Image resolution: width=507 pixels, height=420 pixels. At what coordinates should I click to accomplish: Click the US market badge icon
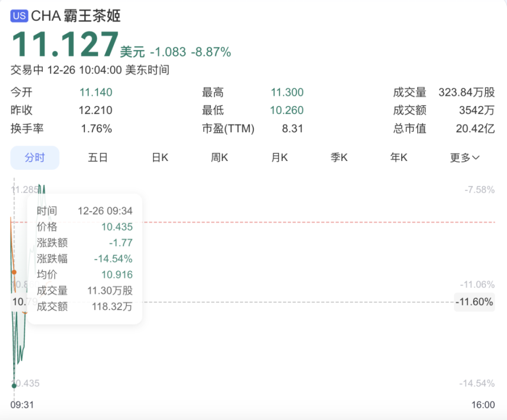(20, 16)
